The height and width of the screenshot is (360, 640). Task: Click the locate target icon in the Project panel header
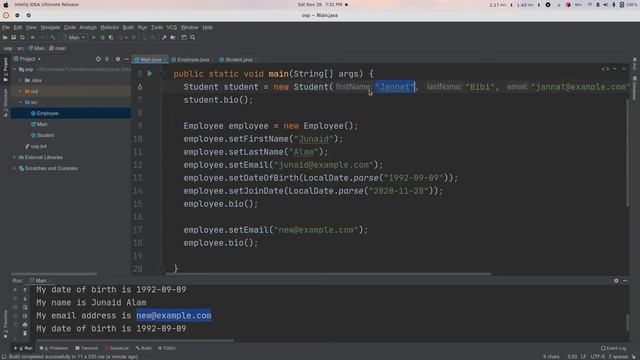pos(98,59)
